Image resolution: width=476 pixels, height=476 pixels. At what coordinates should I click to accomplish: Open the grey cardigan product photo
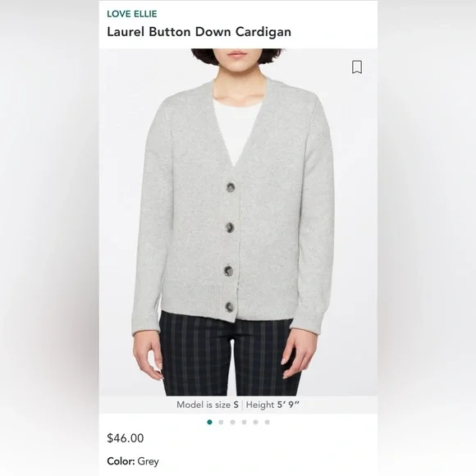pos(238,222)
